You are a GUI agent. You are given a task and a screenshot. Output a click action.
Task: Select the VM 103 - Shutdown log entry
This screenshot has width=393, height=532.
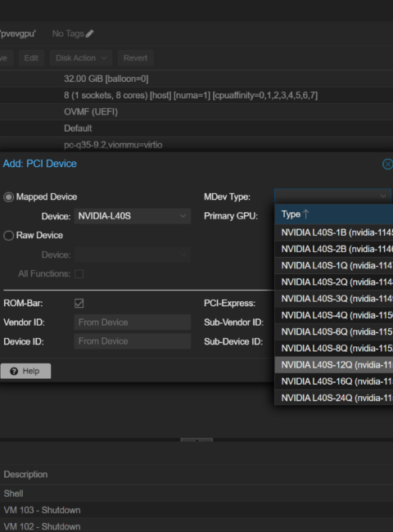196,510
